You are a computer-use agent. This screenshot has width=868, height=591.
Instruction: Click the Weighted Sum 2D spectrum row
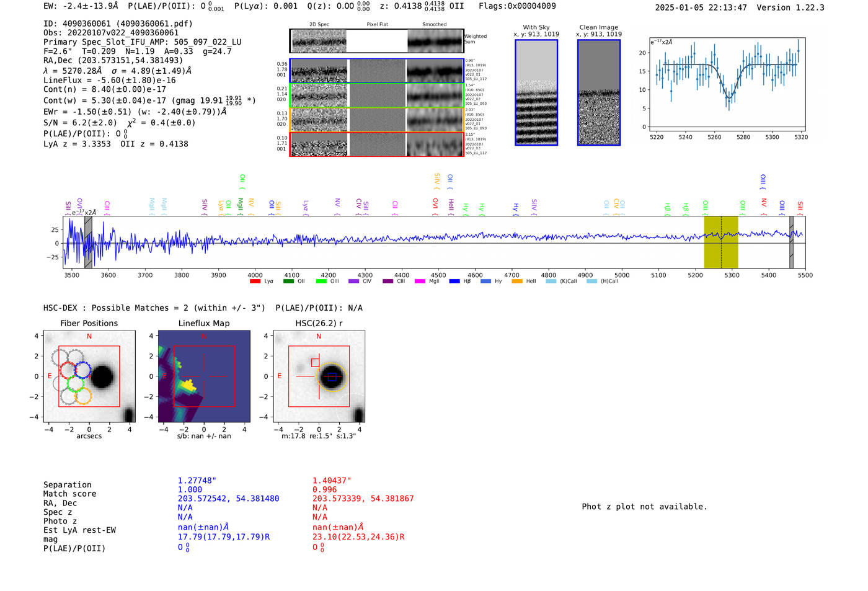point(377,41)
